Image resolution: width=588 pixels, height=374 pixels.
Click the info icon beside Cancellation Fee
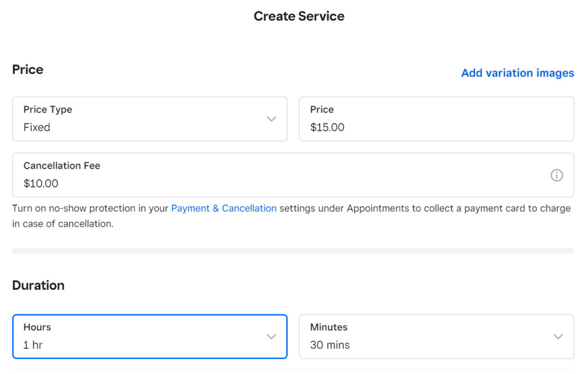pos(556,175)
